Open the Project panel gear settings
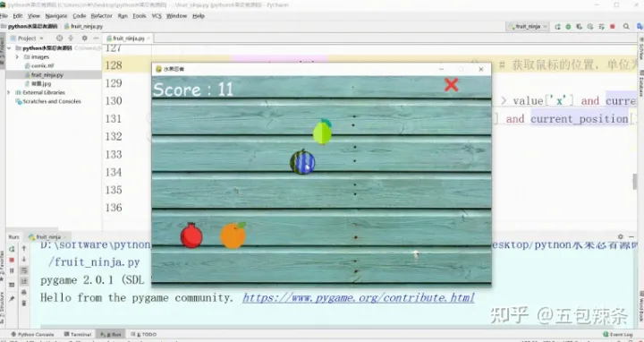This screenshot has width=644, height=342. click(x=84, y=38)
